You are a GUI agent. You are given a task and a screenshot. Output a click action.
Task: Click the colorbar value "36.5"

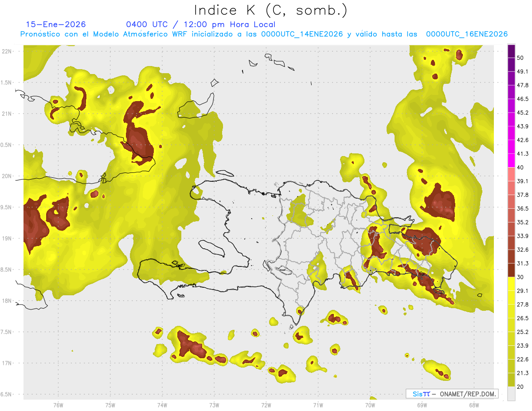[523, 208]
